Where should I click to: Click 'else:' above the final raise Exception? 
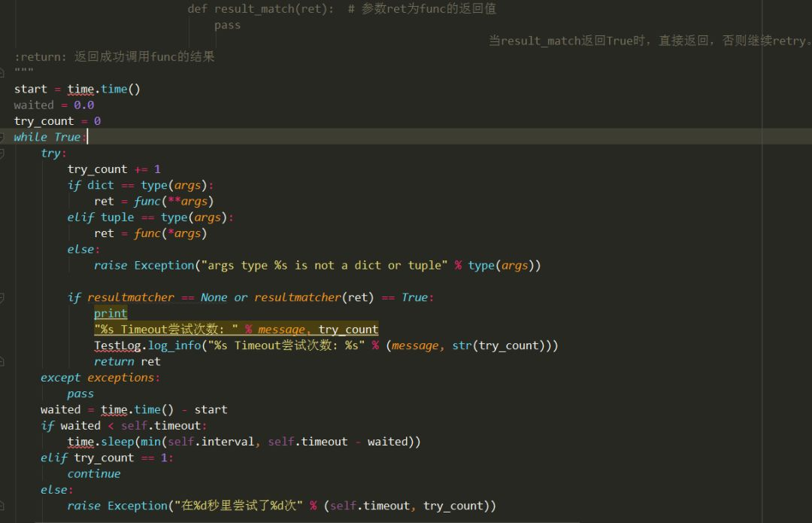(56, 490)
